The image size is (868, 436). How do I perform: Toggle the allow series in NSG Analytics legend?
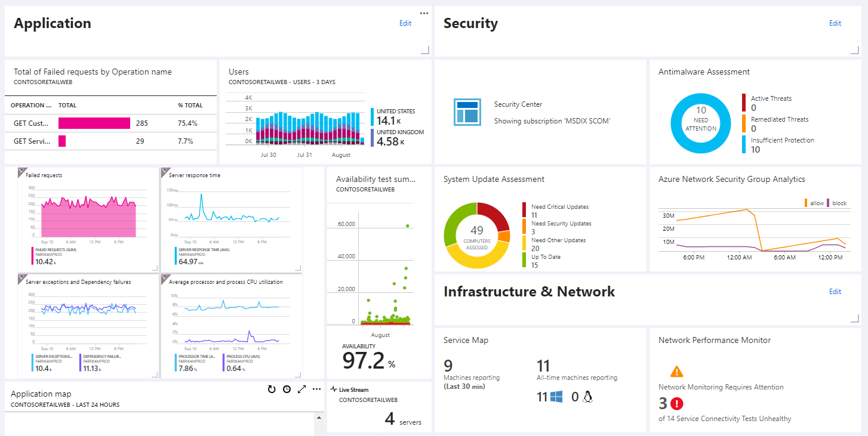tap(814, 203)
